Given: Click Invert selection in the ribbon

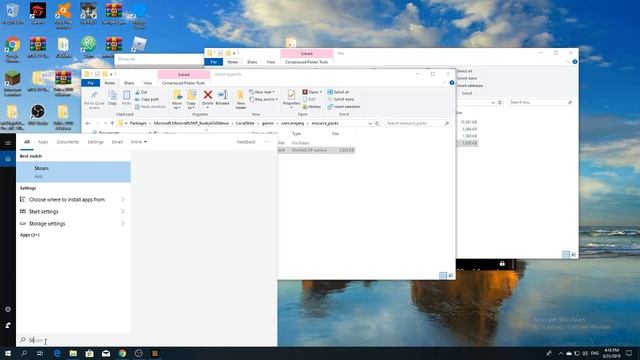Looking at the screenshot, I should (344, 107).
